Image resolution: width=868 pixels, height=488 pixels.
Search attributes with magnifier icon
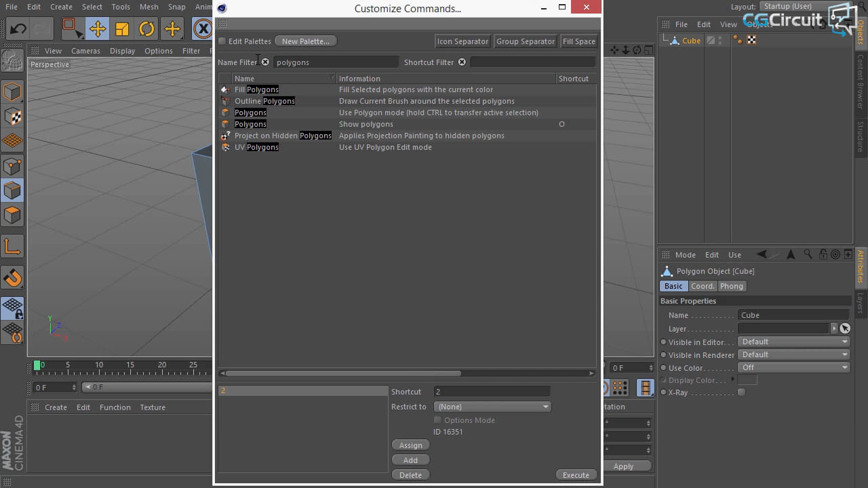click(808, 255)
